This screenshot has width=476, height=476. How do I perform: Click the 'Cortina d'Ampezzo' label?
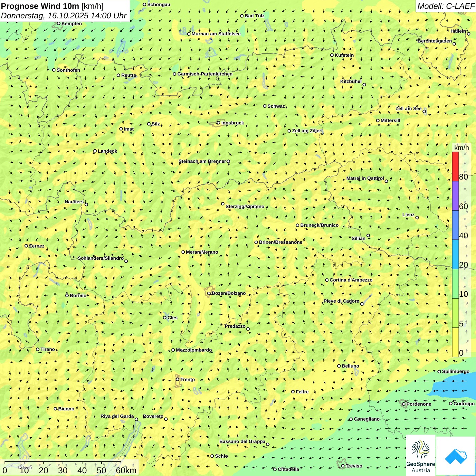coord(351,280)
